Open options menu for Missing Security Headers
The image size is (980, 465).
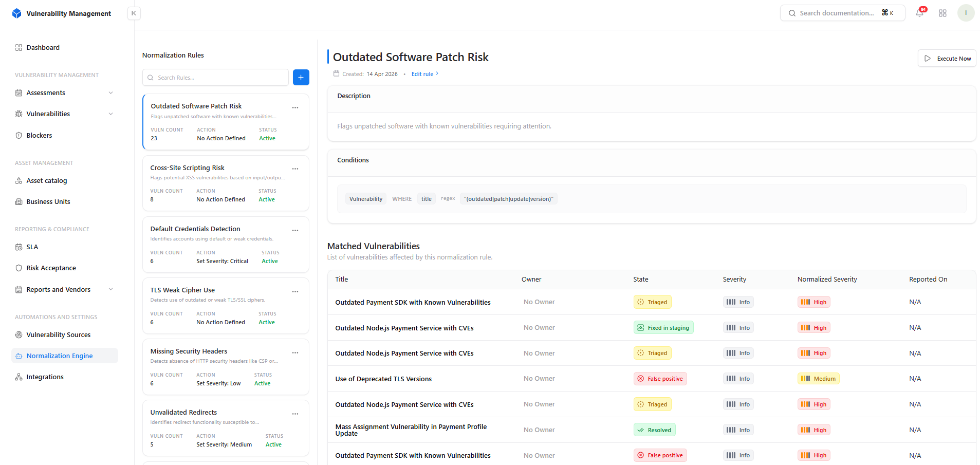point(295,352)
